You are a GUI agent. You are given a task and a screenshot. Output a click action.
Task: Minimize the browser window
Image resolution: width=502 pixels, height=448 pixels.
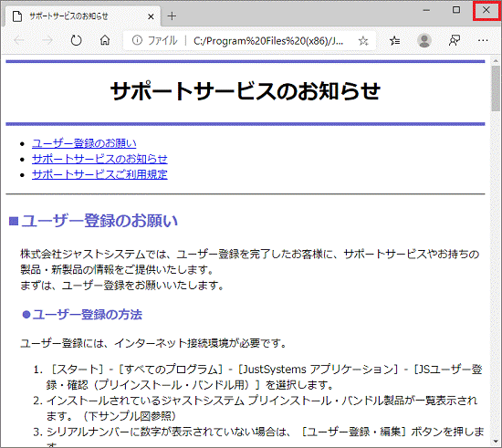(x=426, y=10)
